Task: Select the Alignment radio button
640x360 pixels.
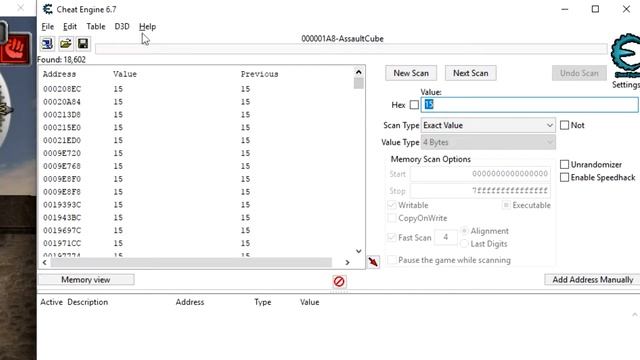Action: click(464, 231)
